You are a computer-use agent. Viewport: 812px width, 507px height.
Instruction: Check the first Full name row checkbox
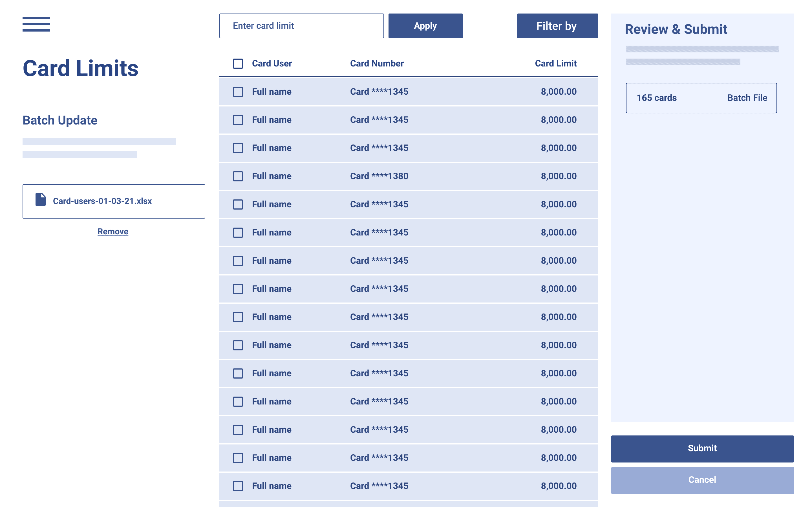(238, 92)
